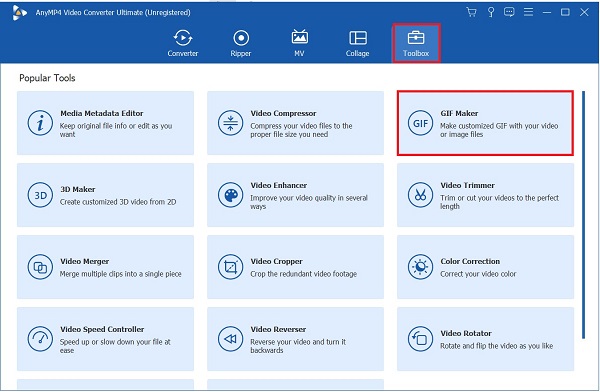Switch to the Ripper tab
Viewport: 600px width, 392px height.
241,43
